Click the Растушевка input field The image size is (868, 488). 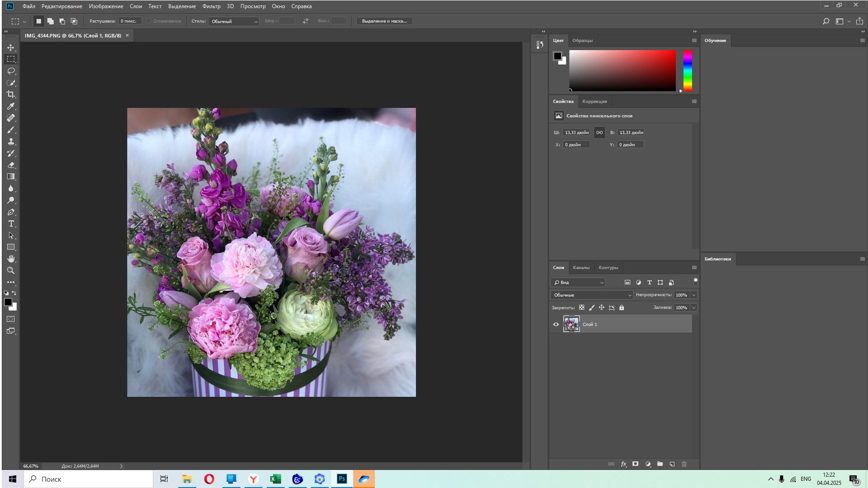pos(130,21)
